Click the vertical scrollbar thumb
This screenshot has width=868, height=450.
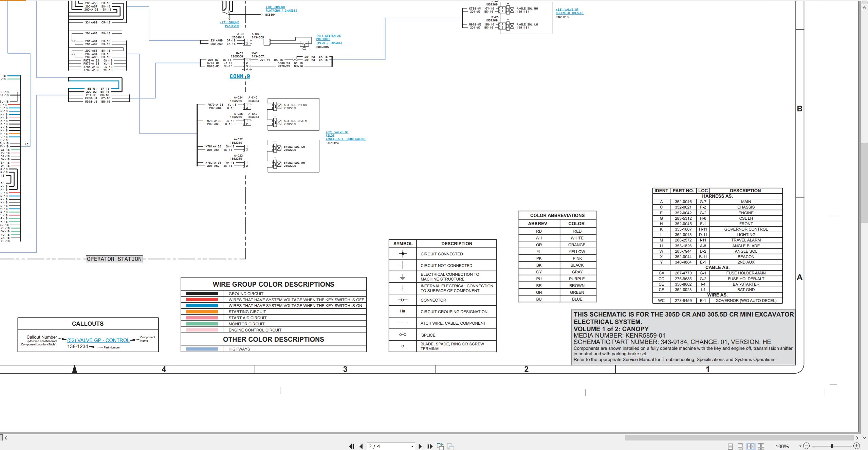click(865, 183)
